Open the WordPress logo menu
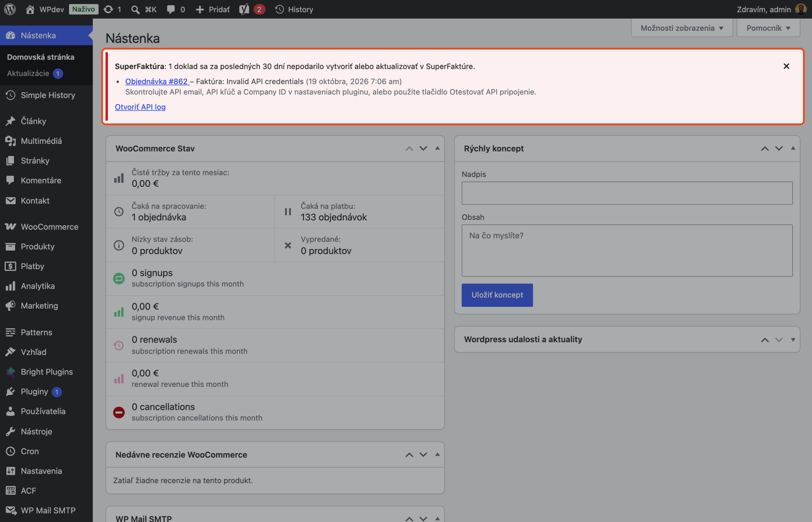Image resolution: width=812 pixels, height=522 pixels. (x=10, y=9)
